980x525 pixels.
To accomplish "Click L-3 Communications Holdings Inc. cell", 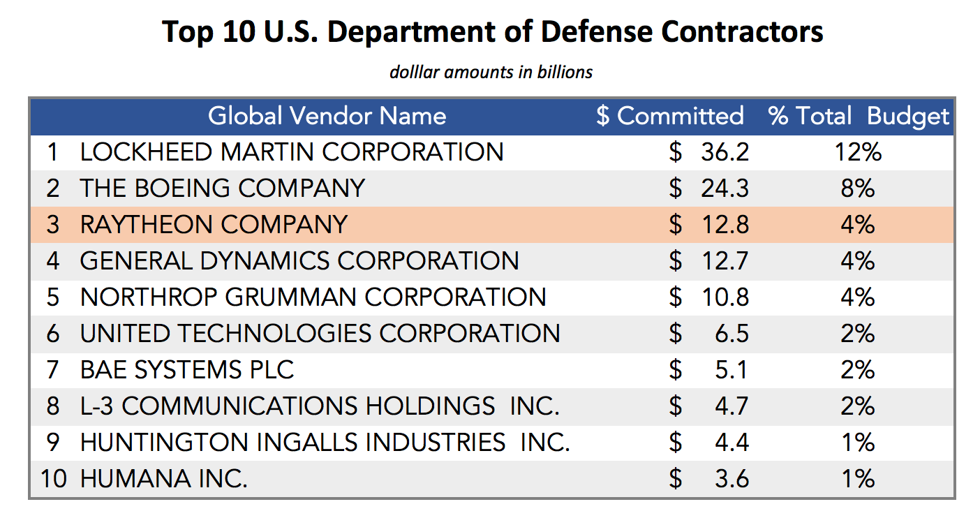I will [320, 406].
